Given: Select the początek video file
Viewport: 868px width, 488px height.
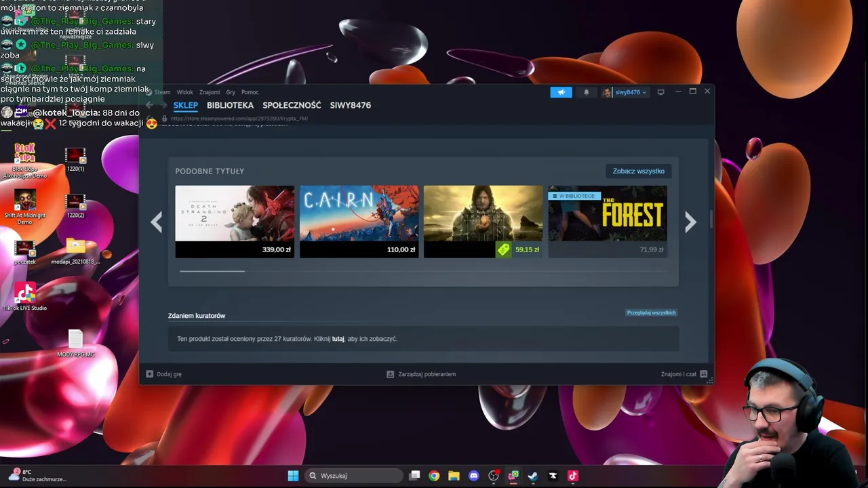Looking at the screenshot, I should (x=25, y=253).
